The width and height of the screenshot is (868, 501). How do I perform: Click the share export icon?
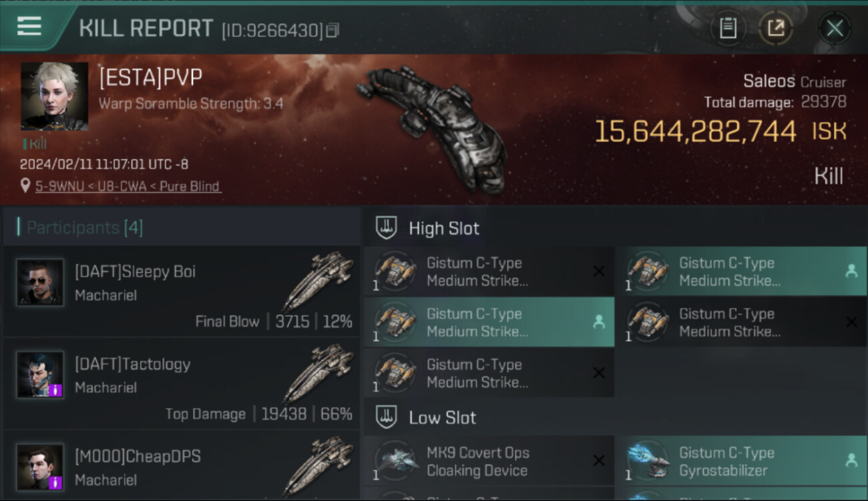[775, 28]
